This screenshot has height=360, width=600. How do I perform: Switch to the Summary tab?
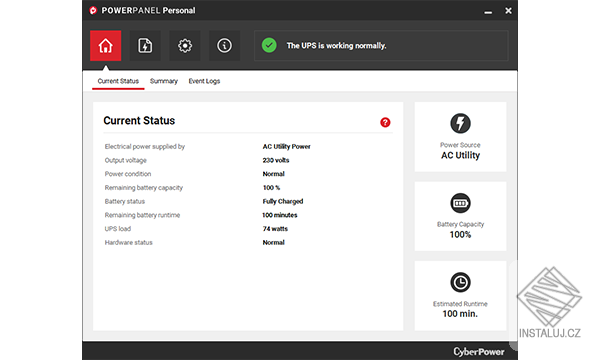[164, 81]
